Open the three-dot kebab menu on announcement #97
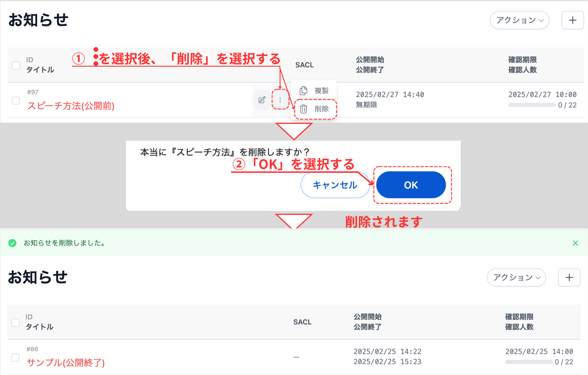The height and width of the screenshot is (375, 588). 280,100
